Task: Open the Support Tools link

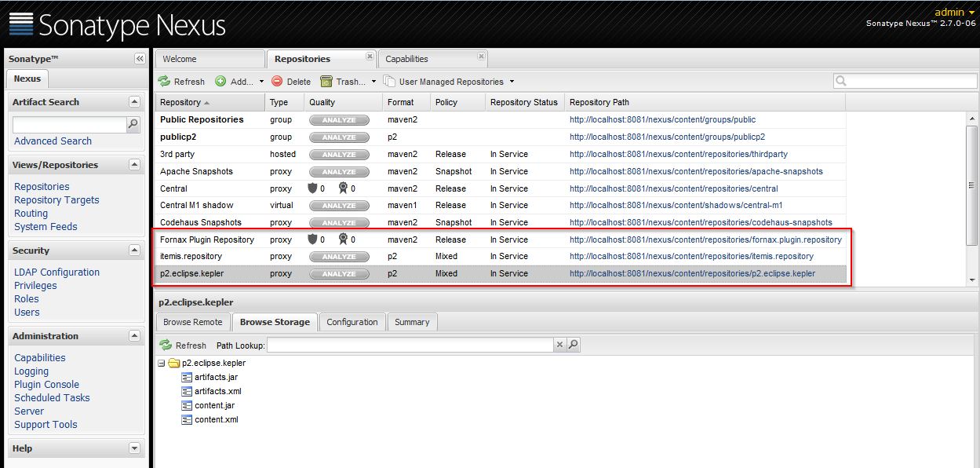Action: (46, 425)
